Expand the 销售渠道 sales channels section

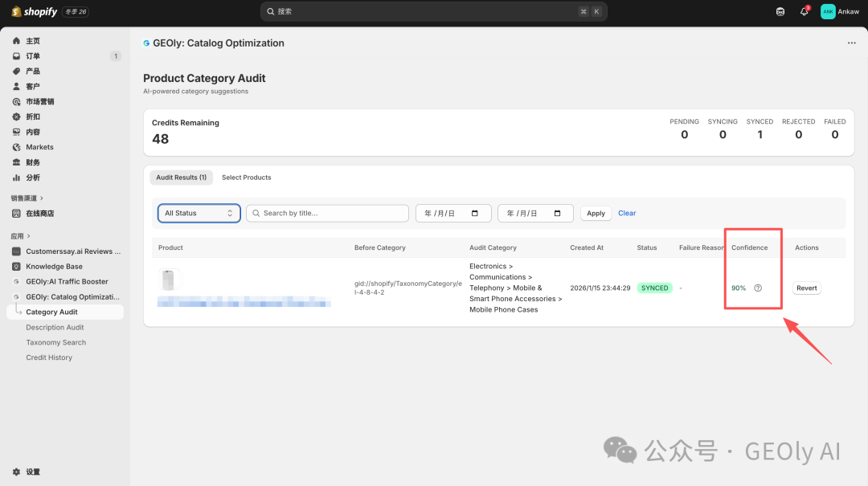(27, 198)
